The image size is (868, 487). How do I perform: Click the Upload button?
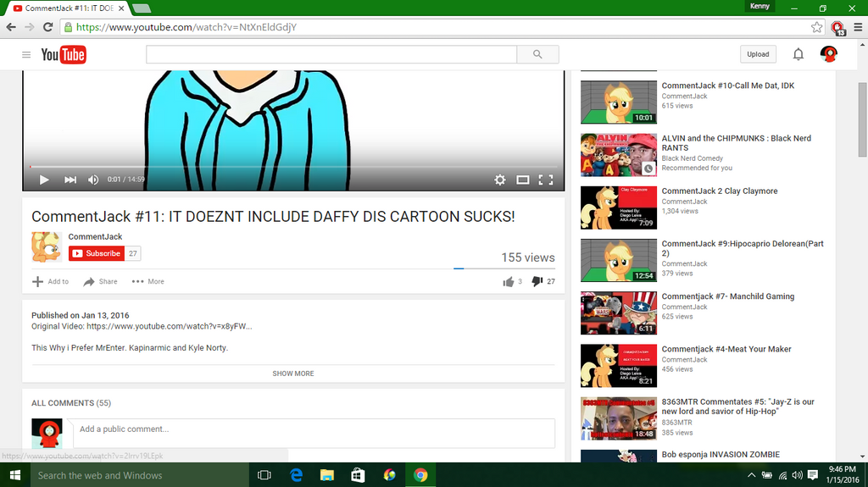[x=758, y=54]
